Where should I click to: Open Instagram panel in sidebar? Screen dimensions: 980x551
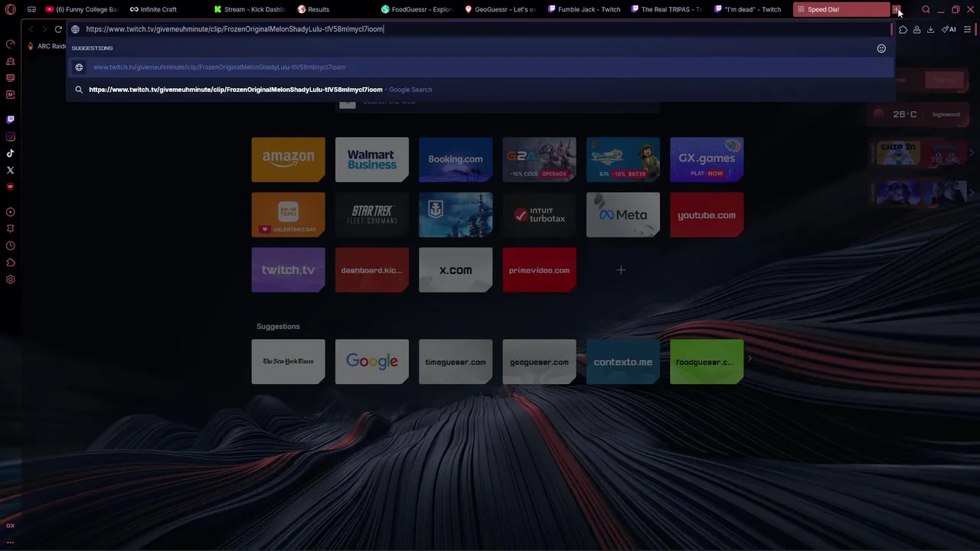click(x=10, y=137)
